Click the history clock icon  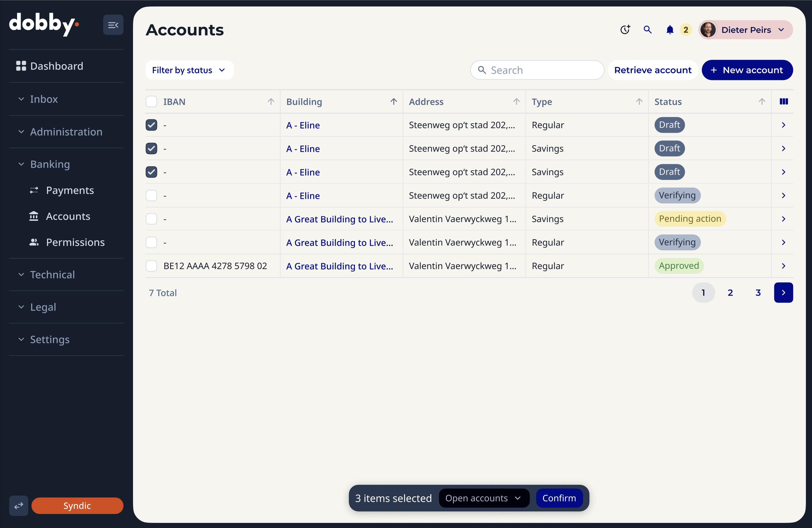625,30
